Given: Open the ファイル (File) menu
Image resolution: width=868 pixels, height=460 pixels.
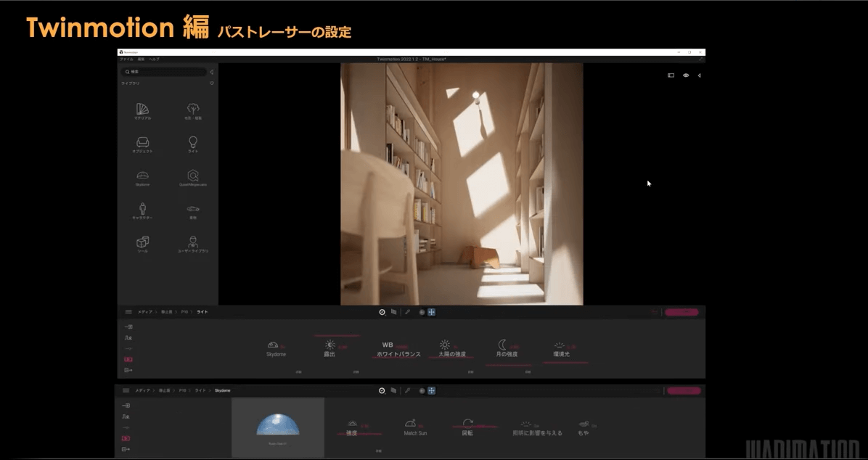Looking at the screenshot, I should coord(126,59).
